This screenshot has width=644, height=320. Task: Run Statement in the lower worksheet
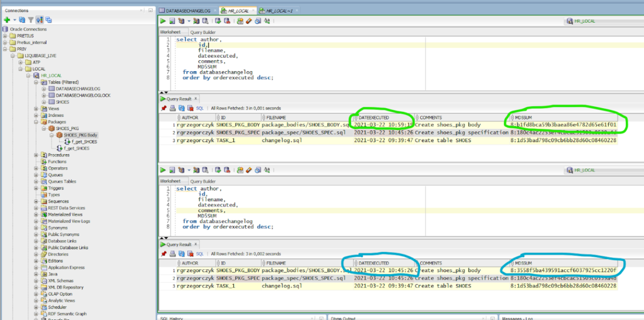point(163,170)
